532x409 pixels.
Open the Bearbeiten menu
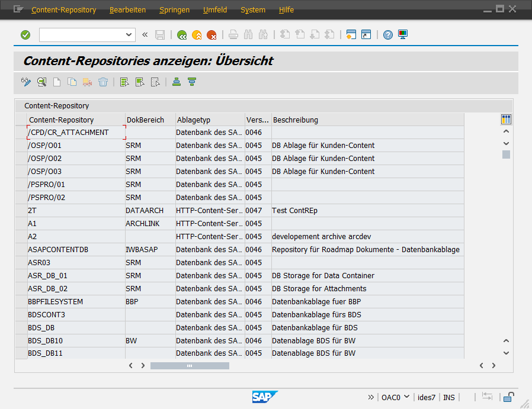(x=127, y=10)
